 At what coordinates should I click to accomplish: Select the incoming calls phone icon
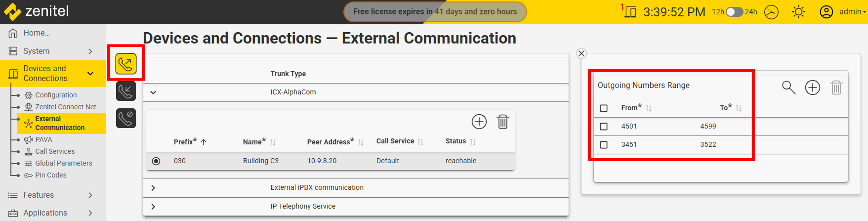pyautogui.click(x=126, y=91)
